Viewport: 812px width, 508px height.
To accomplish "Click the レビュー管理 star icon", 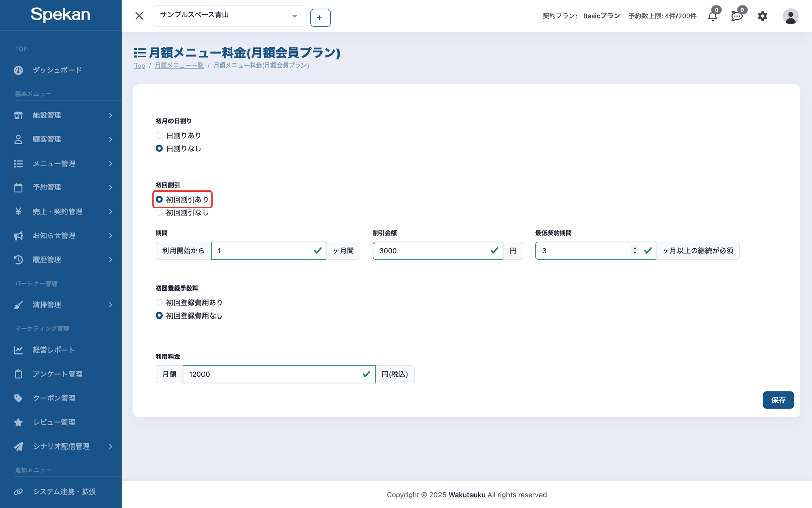I will (x=18, y=422).
